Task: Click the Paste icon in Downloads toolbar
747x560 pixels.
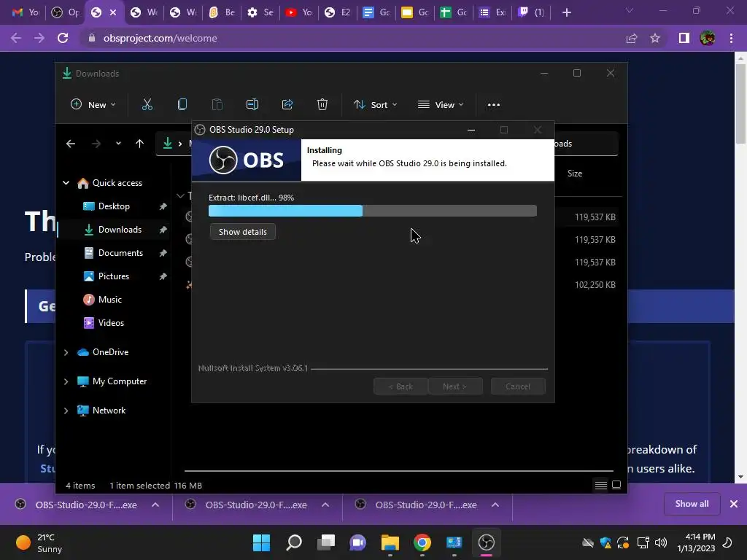Action: click(217, 105)
